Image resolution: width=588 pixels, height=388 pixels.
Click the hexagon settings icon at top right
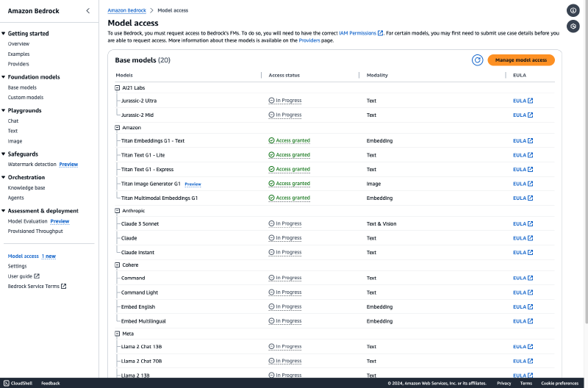(x=573, y=26)
